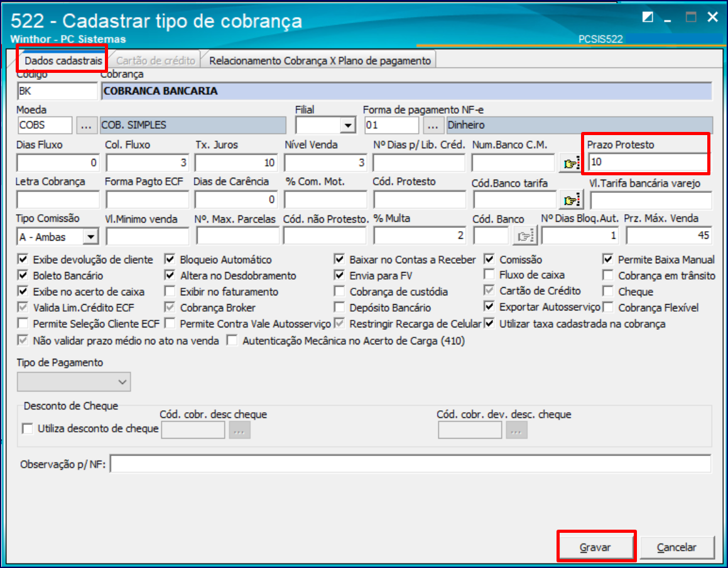This screenshot has width=728, height=568.
Task: Click the Dias Fluxo field
Action: tap(58, 163)
